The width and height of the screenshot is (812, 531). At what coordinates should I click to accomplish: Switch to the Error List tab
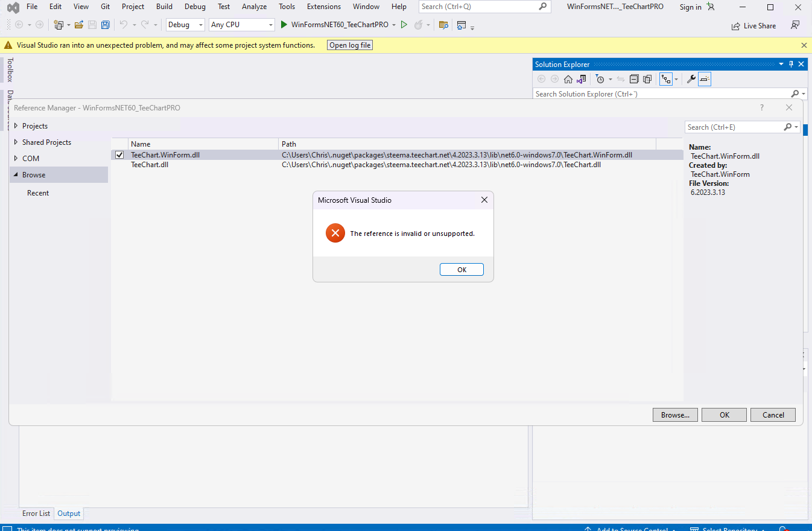[x=36, y=514]
